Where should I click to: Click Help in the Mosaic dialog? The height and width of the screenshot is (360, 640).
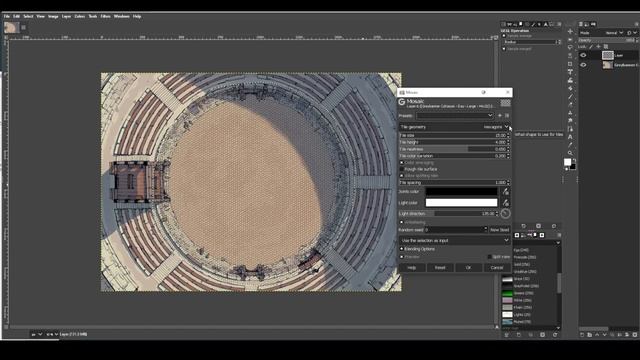point(412,268)
